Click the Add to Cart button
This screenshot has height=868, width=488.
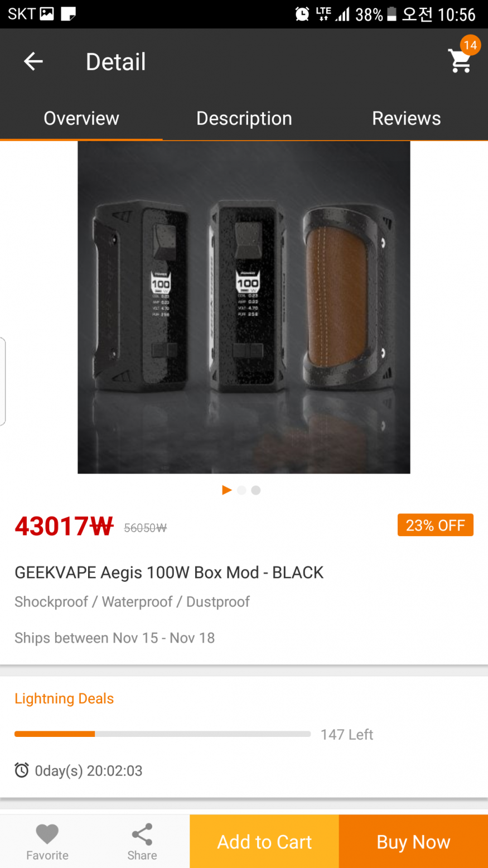point(264,841)
